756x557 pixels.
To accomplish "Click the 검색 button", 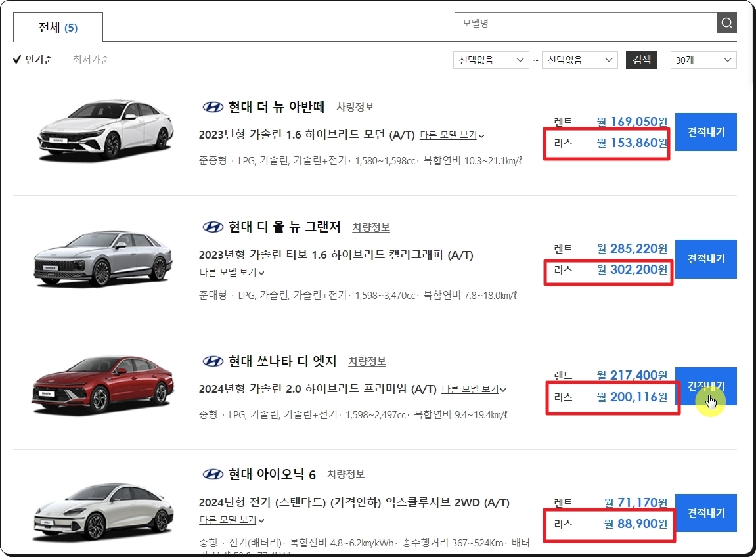I will [x=641, y=60].
